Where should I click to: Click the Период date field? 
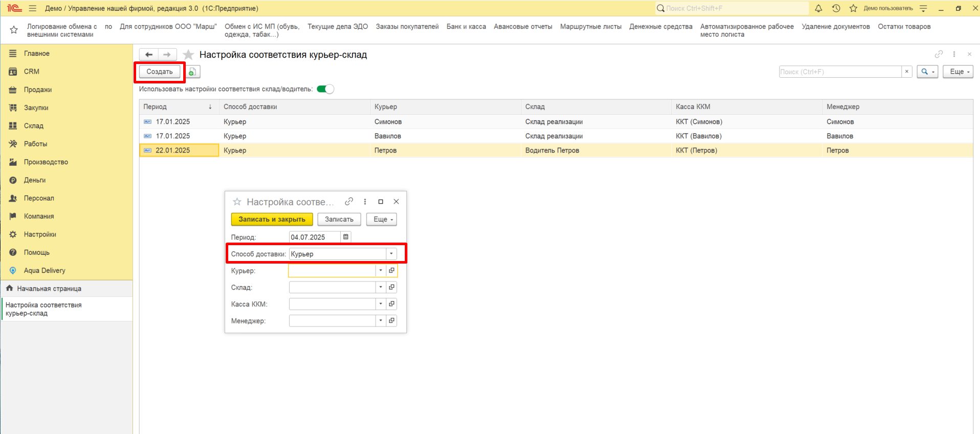coord(315,237)
